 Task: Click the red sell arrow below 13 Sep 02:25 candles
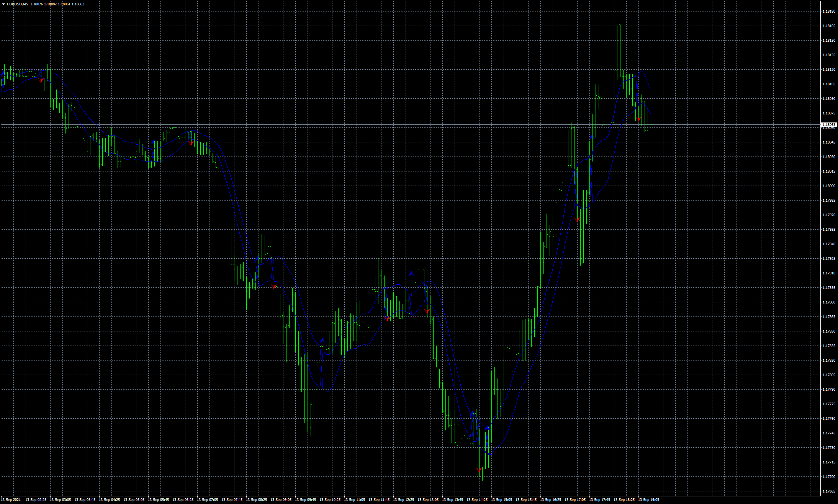[41, 81]
